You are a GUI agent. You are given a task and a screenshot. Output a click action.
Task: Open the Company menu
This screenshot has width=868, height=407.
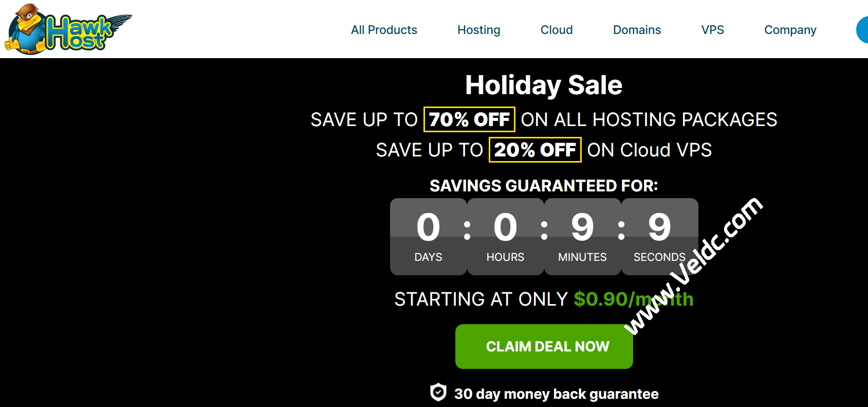(x=790, y=30)
